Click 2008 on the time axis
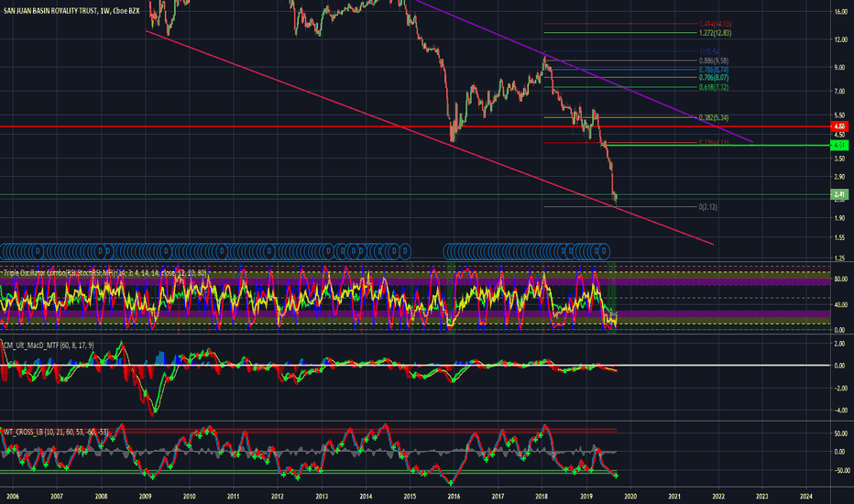 [x=101, y=497]
